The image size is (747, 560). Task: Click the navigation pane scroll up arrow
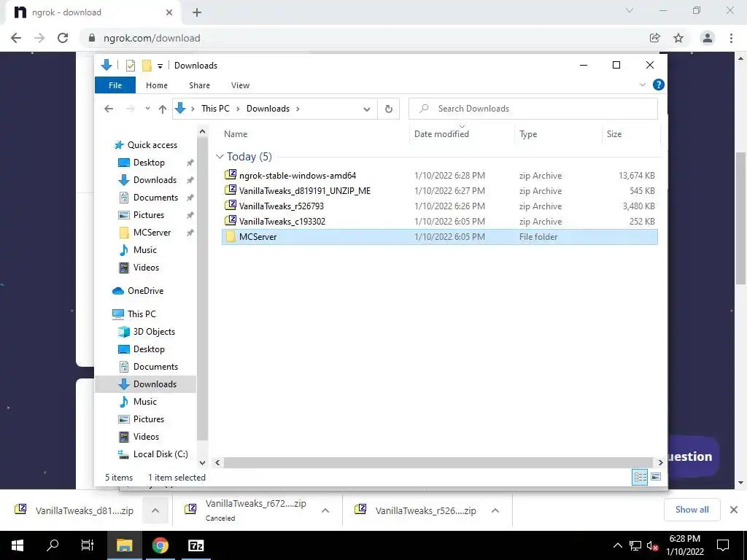tap(203, 131)
